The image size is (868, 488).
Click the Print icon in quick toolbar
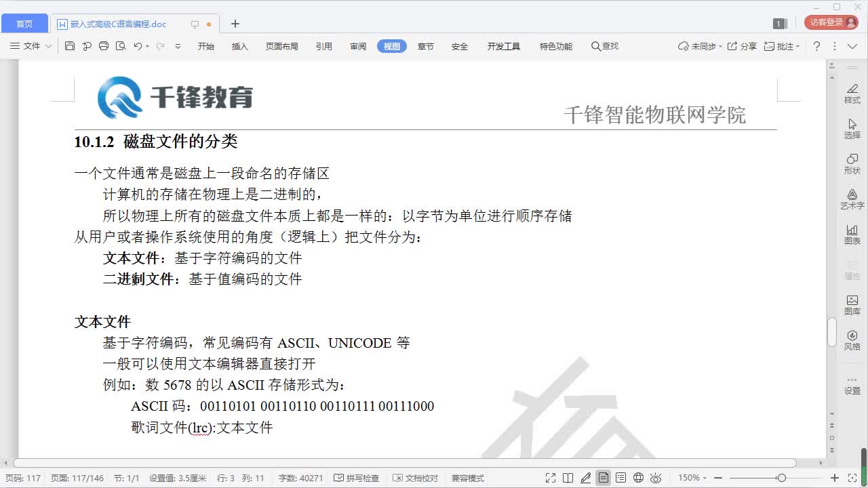104,46
